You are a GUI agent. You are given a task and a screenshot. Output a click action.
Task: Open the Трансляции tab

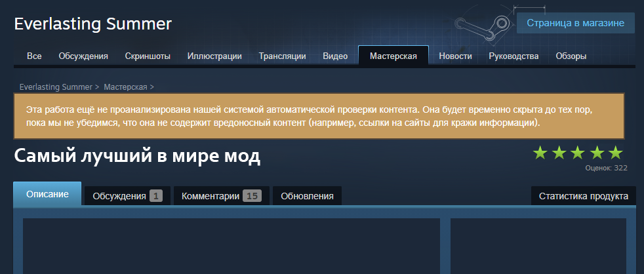(x=282, y=56)
